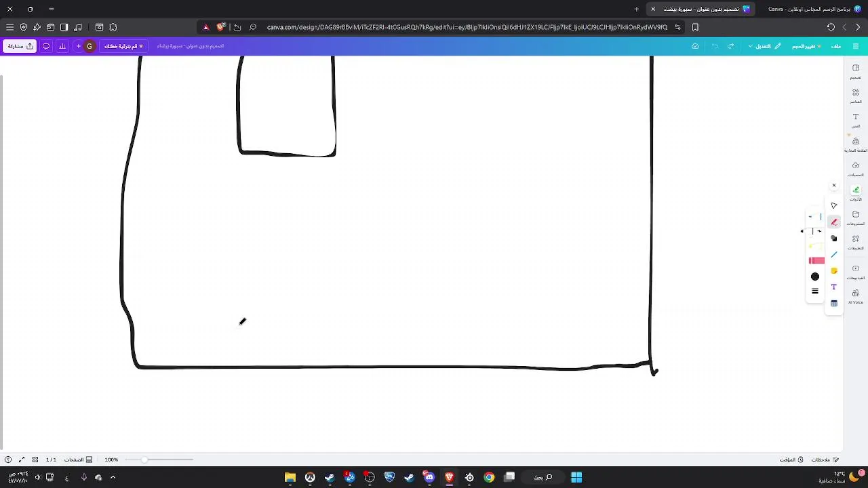Click the browser address bar URL

pos(467,27)
